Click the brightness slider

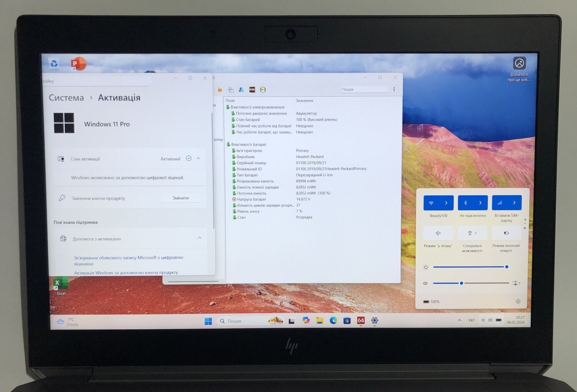coord(469,267)
